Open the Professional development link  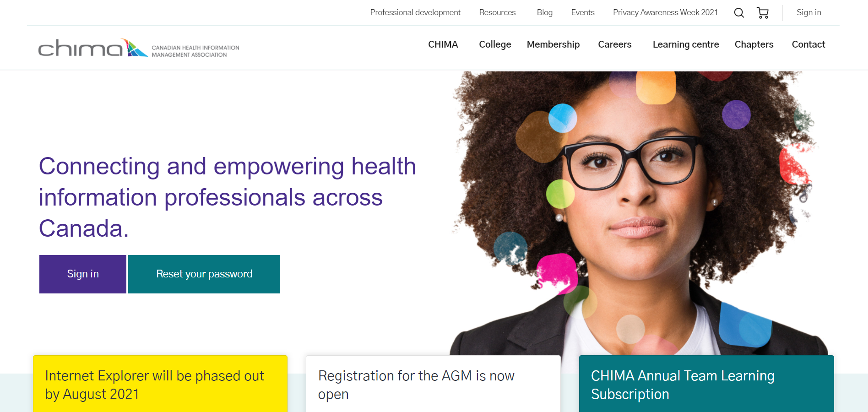pos(415,12)
